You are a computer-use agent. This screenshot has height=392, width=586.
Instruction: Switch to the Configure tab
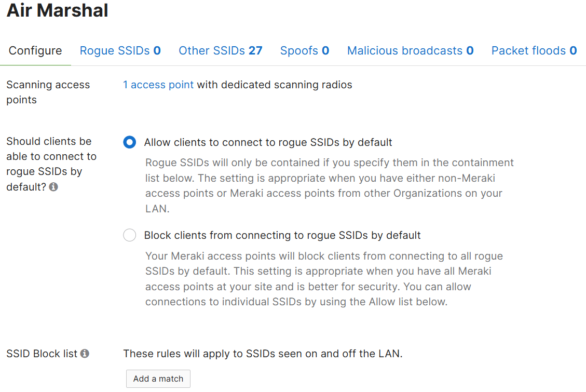pos(35,51)
